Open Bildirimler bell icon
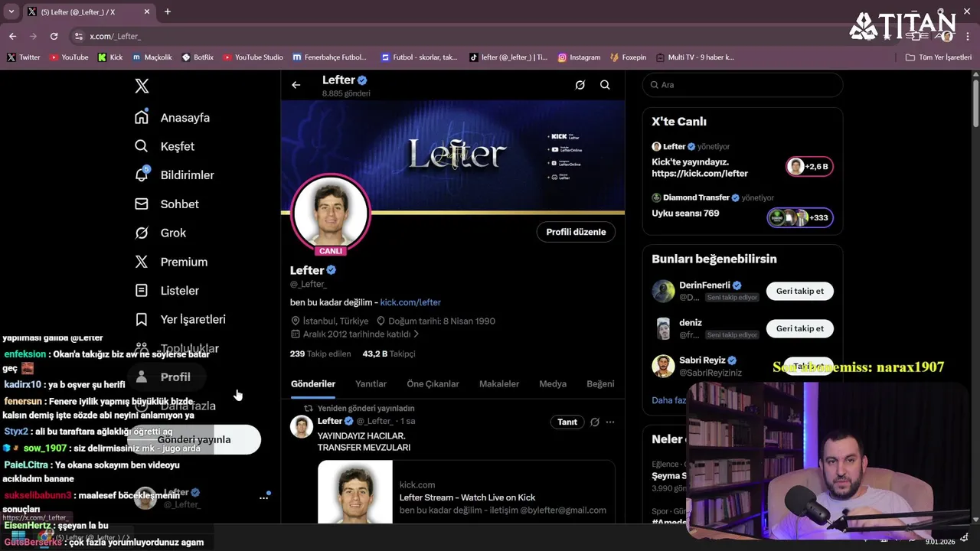The image size is (980, 551). click(x=142, y=174)
